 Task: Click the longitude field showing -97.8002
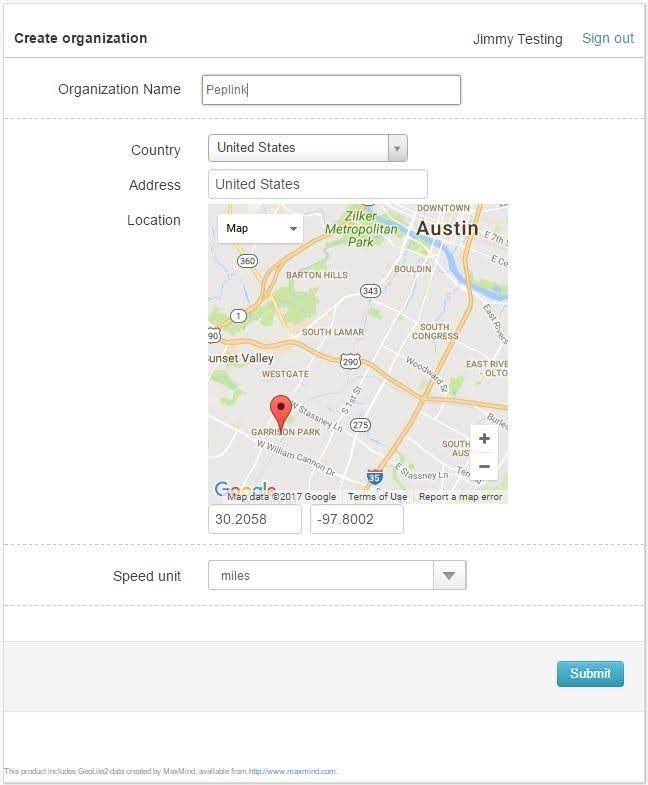tap(356, 519)
